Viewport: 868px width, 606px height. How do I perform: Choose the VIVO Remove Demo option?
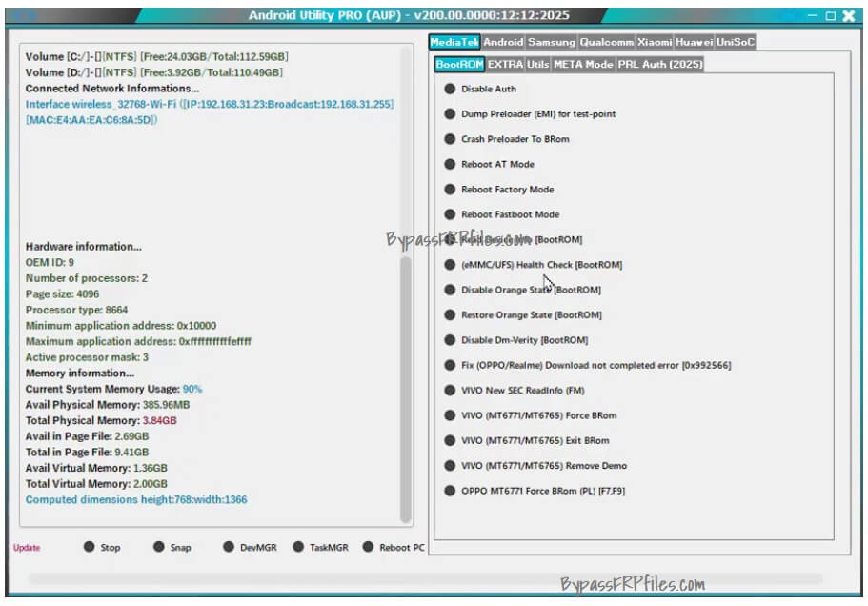click(x=533, y=465)
